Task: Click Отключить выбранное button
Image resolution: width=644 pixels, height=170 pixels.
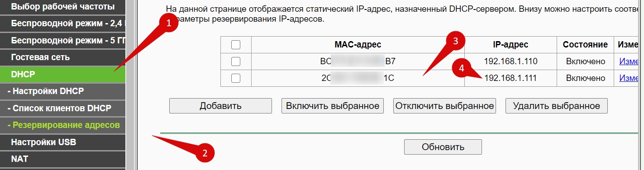Action: 444,106
